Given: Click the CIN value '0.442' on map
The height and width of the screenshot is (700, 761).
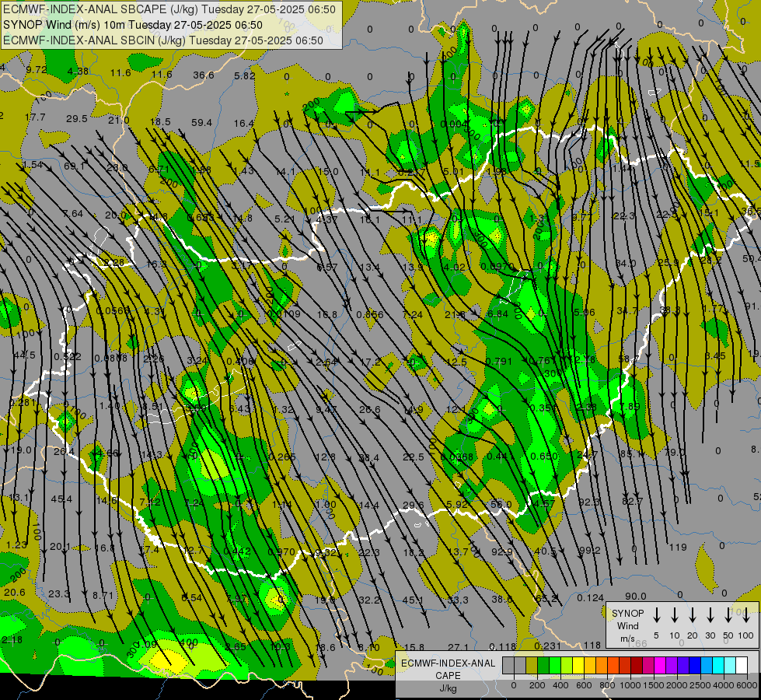Looking at the screenshot, I should (237, 551).
